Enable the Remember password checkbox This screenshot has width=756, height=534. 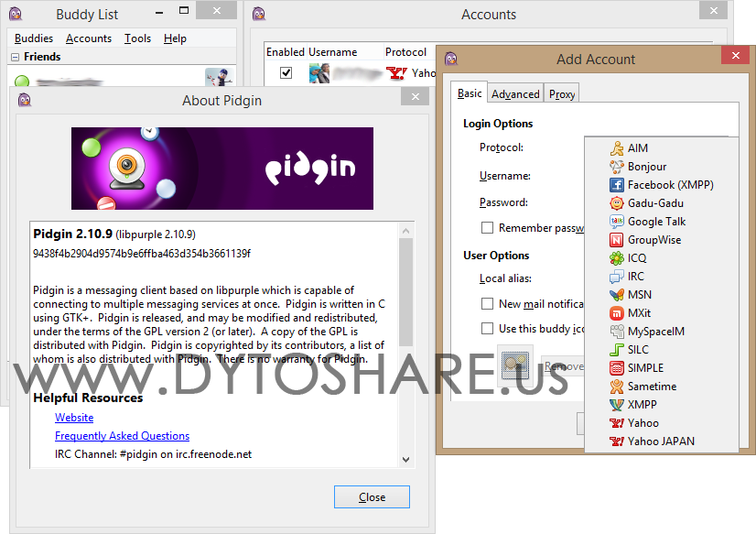pos(488,228)
